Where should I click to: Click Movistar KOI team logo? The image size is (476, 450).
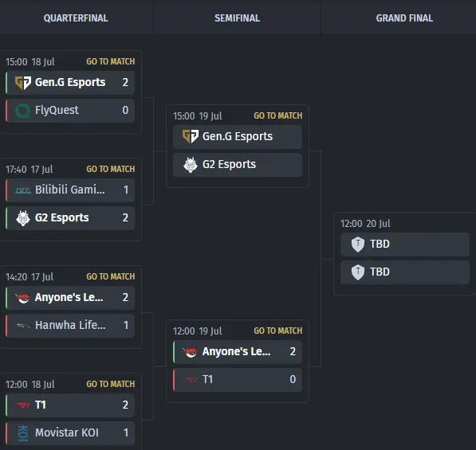coord(23,433)
